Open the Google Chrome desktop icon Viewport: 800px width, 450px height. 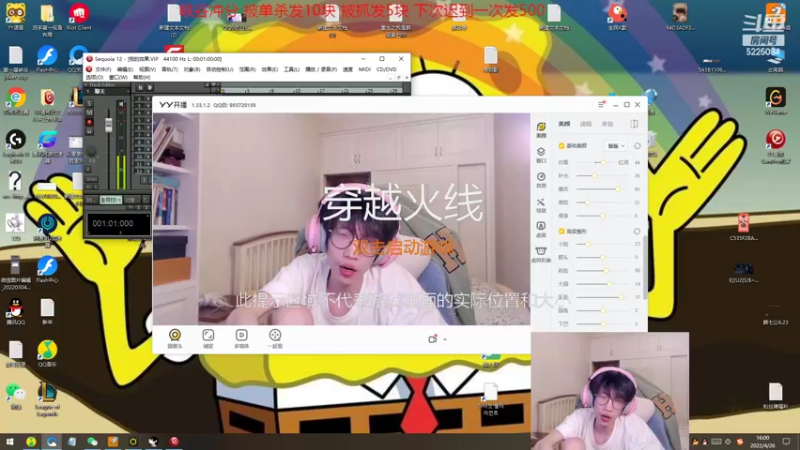coord(16,101)
